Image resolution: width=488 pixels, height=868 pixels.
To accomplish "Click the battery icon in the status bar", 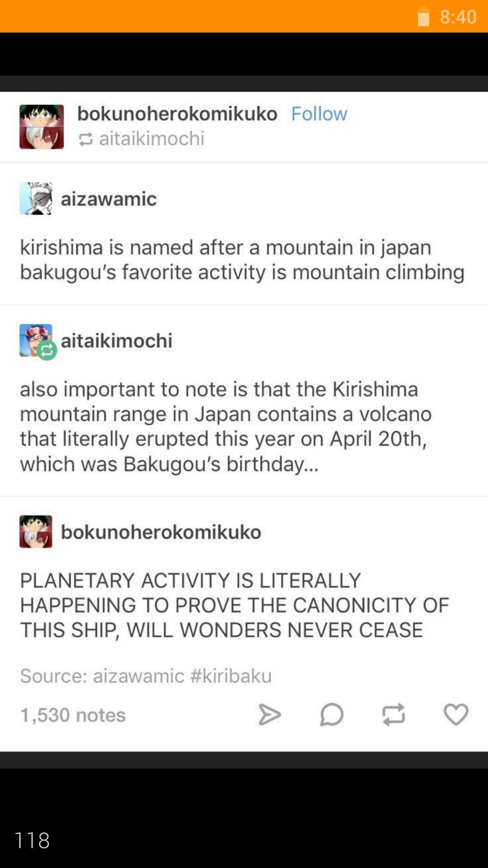I will coord(423,17).
